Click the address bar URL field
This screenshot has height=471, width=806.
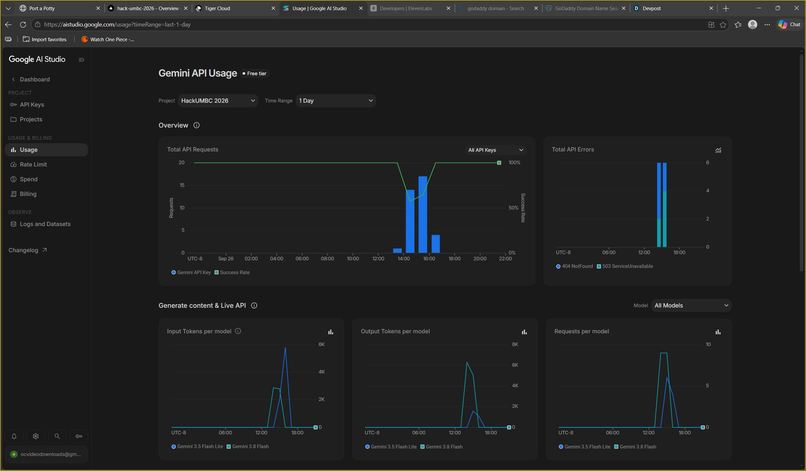[x=368, y=24]
